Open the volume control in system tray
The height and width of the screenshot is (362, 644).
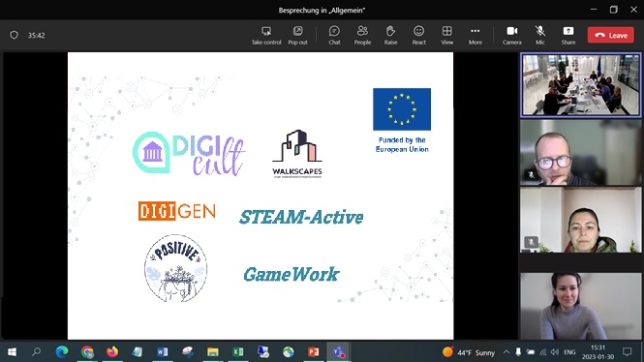click(x=555, y=352)
